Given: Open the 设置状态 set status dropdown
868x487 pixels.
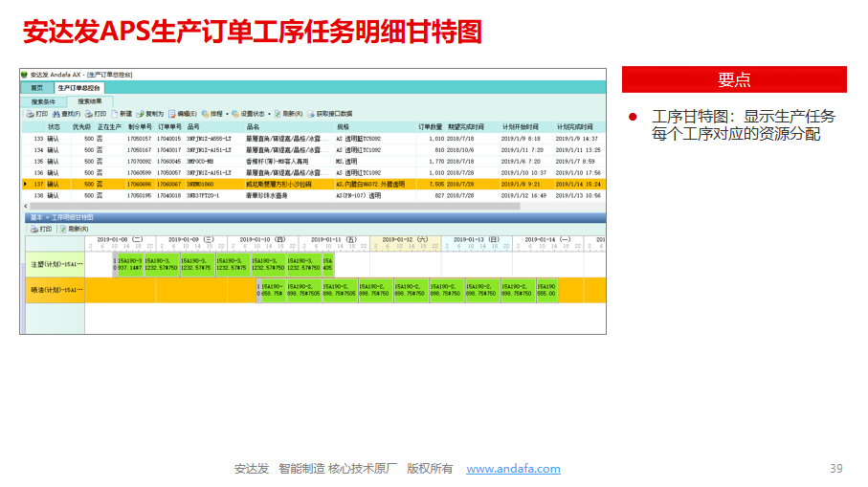Looking at the screenshot, I should (x=269, y=113).
